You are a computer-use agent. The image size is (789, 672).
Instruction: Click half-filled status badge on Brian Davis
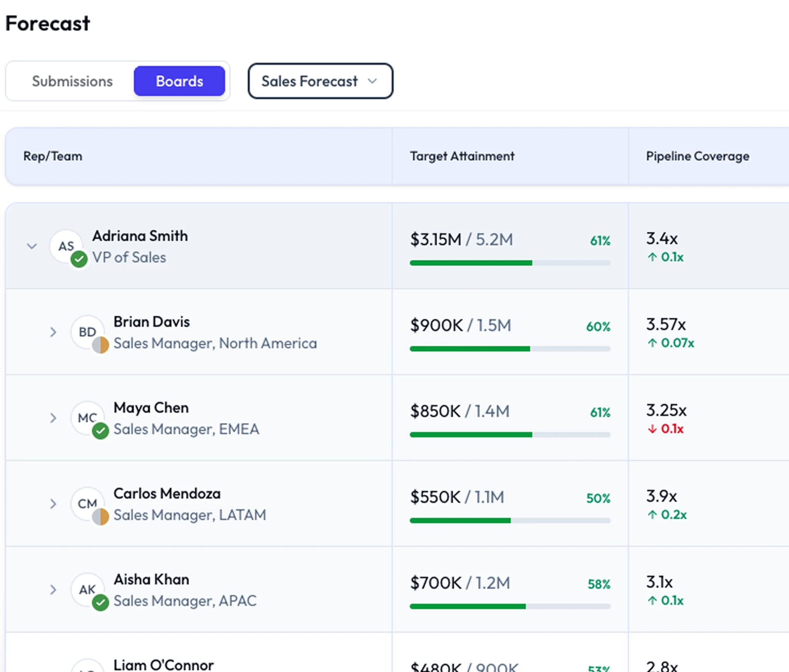(100, 345)
